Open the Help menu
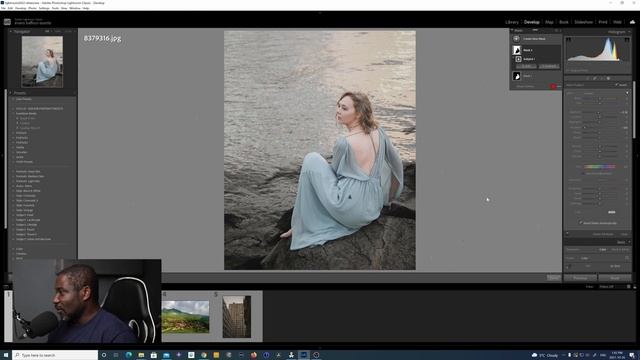The height and width of the screenshot is (360, 640). point(86,8)
